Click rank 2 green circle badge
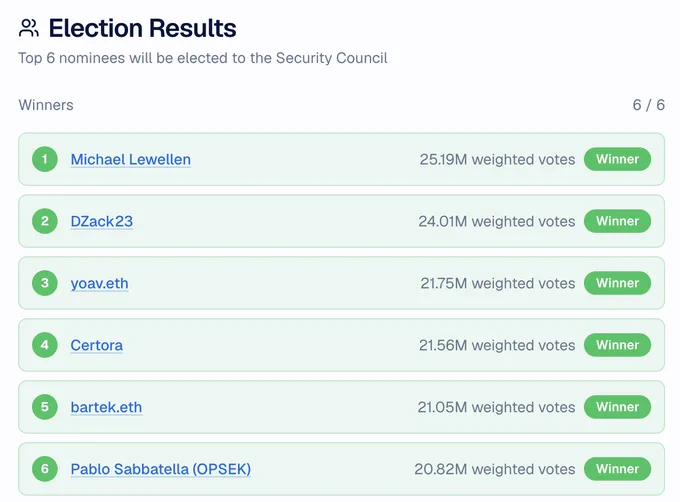Image resolution: width=680 pixels, height=502 pixels. [45, 221]
